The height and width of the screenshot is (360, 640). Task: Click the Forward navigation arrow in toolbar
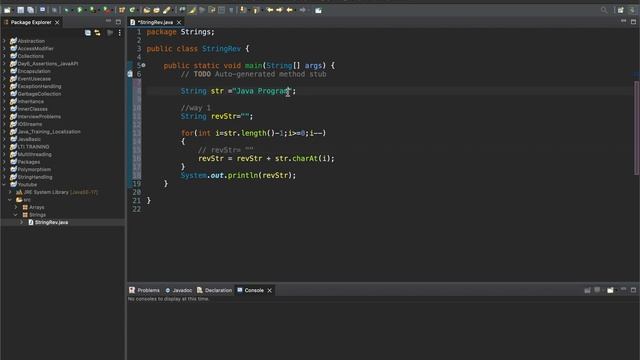(x=303, y=10)
